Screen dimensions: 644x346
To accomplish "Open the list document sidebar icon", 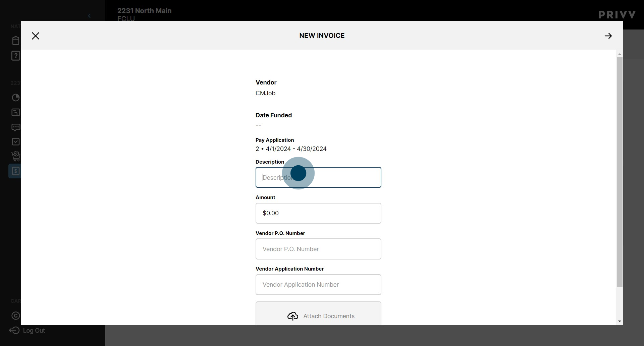I will [15, 112].
